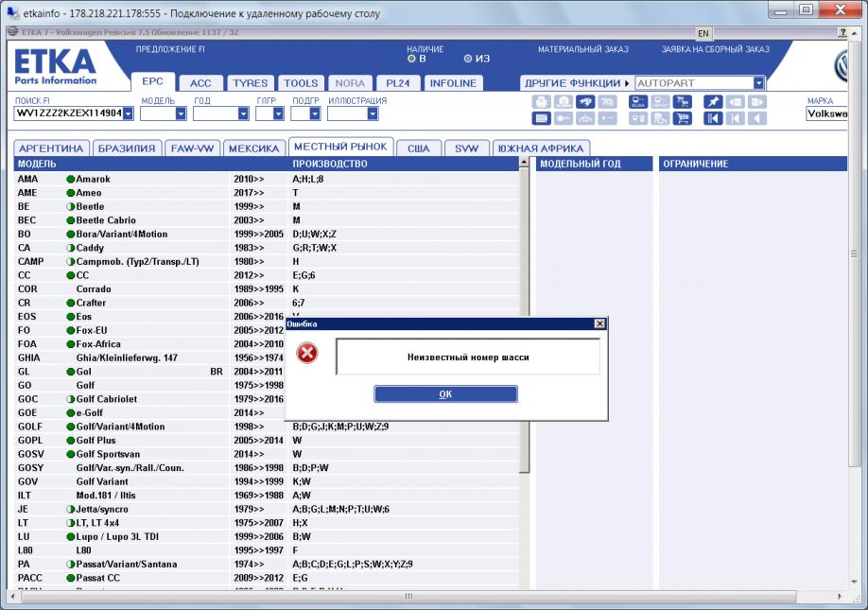
Task: Click the EN language indicator
Action: click(x=703, y=33)
